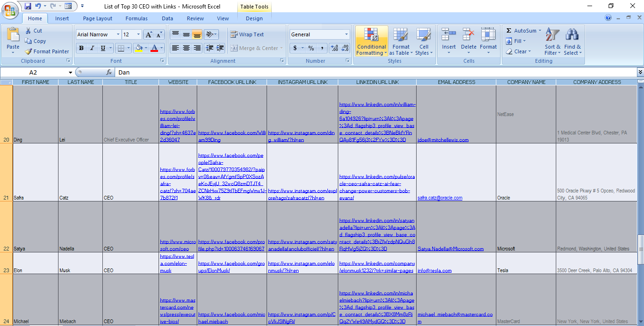644x326 pixels.
Task: Expand the Merge & Center dropdown arrow
Action: pos(281,48)
